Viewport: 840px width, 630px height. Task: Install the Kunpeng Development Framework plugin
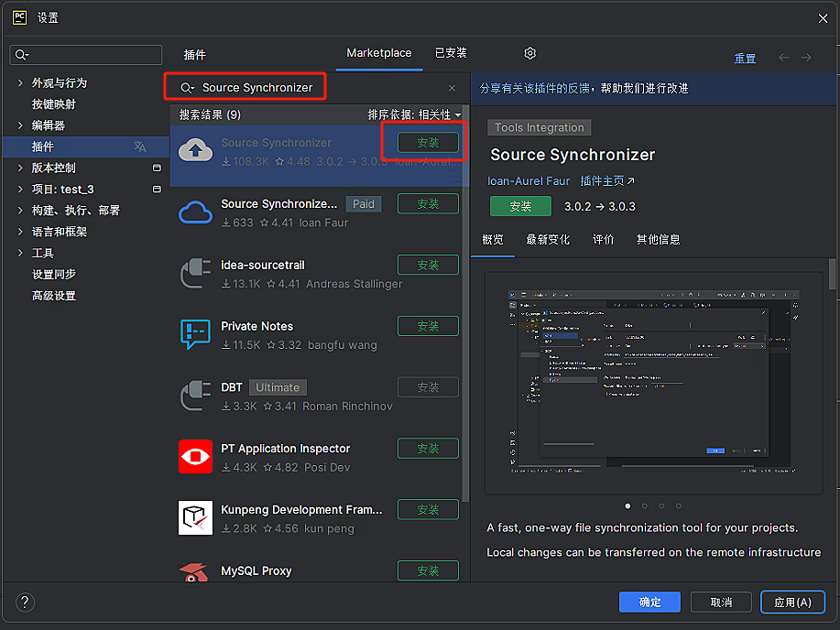428,509
